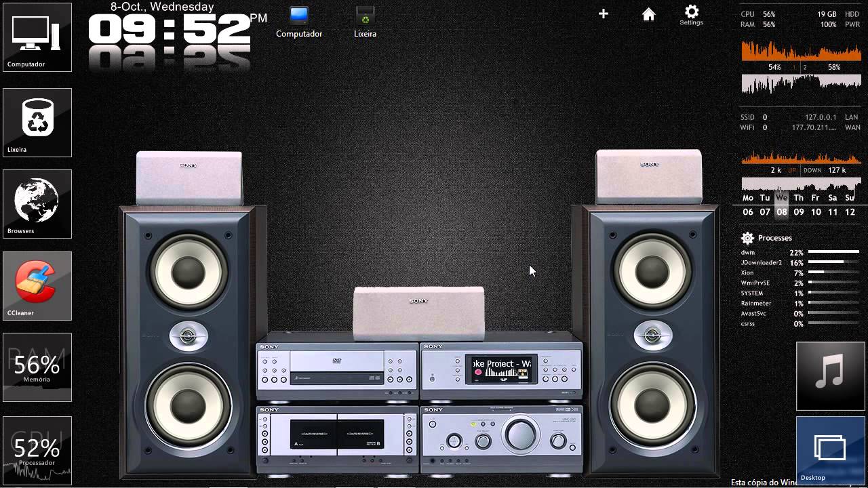Click the Desktop tile at bottom right

[x=830, y=451]
